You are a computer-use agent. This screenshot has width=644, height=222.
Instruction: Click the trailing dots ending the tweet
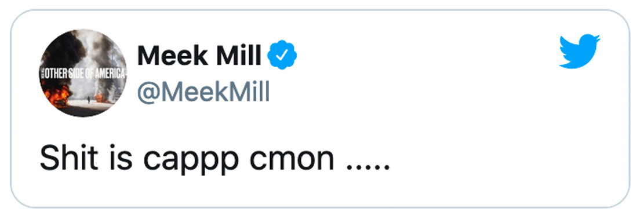tap(368, 168)
